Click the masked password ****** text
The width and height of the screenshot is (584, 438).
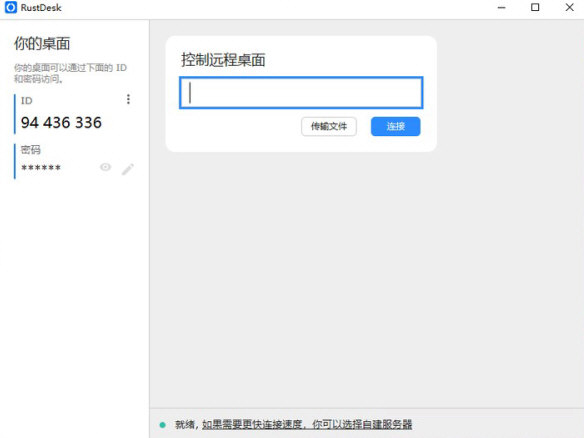pos(41,168)
